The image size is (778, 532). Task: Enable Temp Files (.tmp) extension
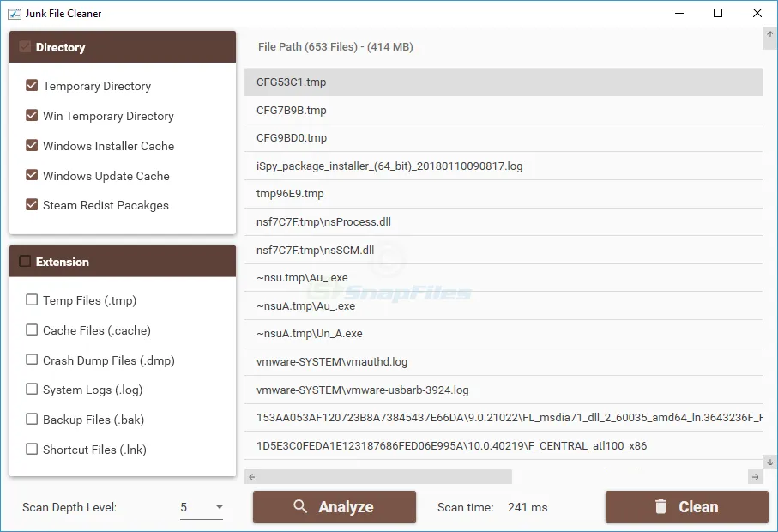32,299
